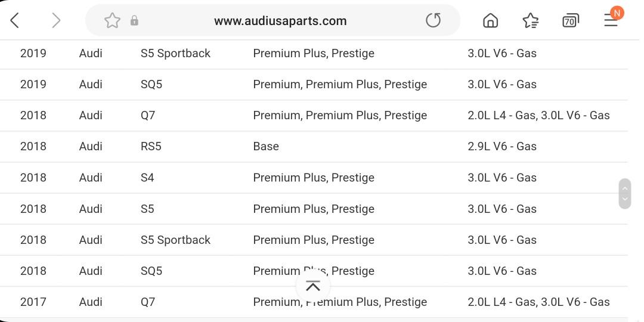Select the 2019 SQ5 model cell
The width and height of the screenshot is (644, 322).
pos(151,85)
